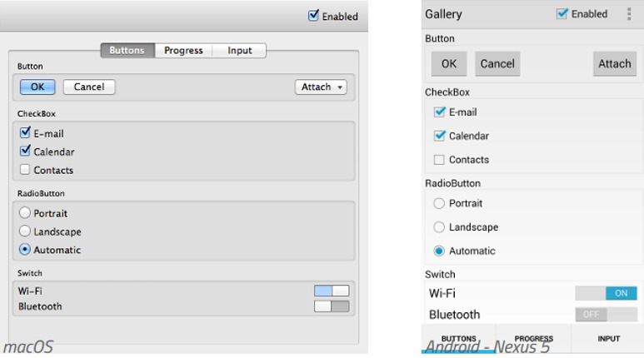Choose the macOS Portrait radio button
Viewport: 644px width, 358px height.
click(x=25, y=213)
